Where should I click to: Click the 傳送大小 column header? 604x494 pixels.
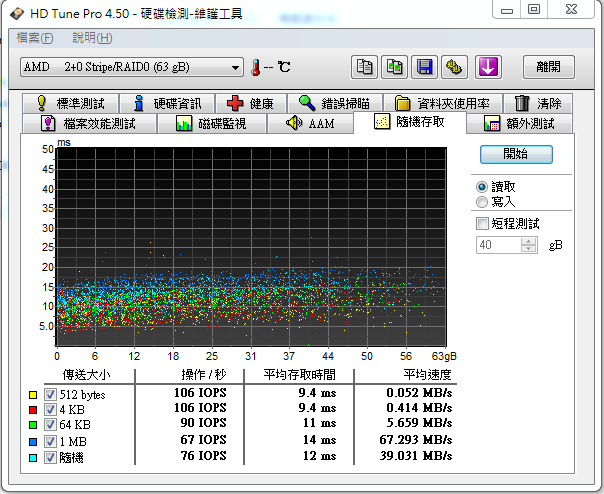[x=86, y=375]
